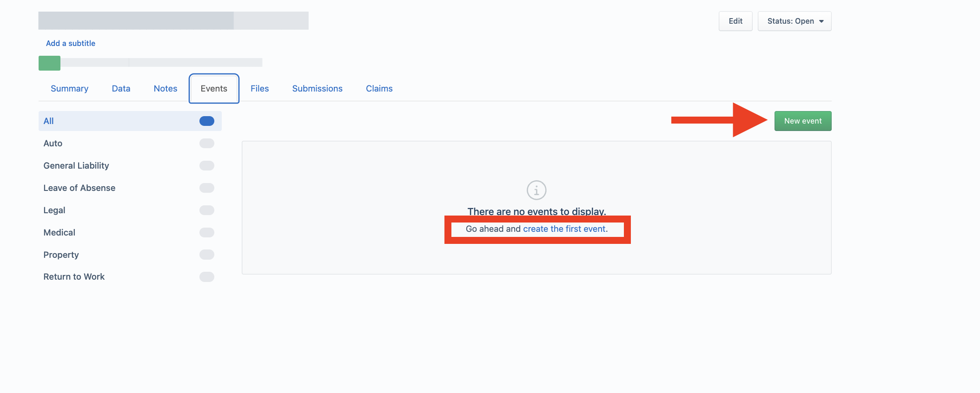The image size is (980, 393).
Task: Click the Add a subtitle link
Action: (71, 43)
